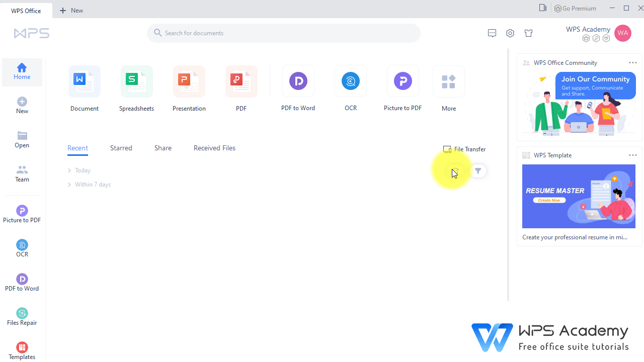
Task: Go to the Team section
Action: point(22,174)
